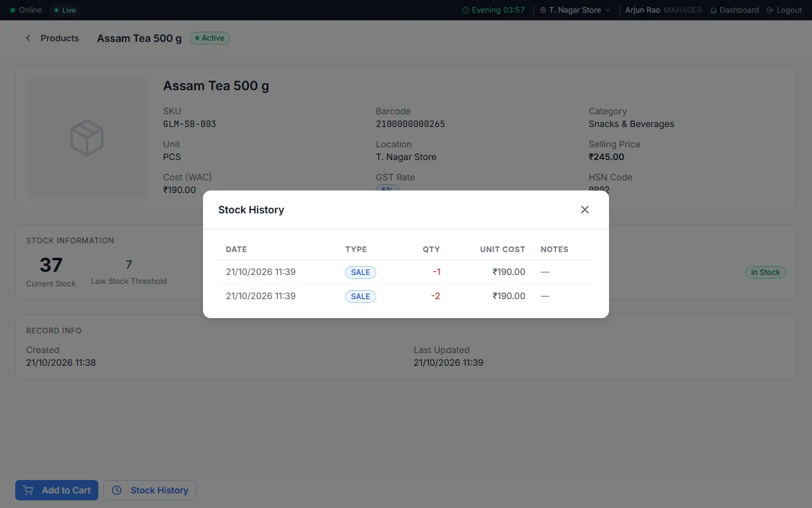
Task: Close the Stock History dialog
Action: [x=585, y=210]
